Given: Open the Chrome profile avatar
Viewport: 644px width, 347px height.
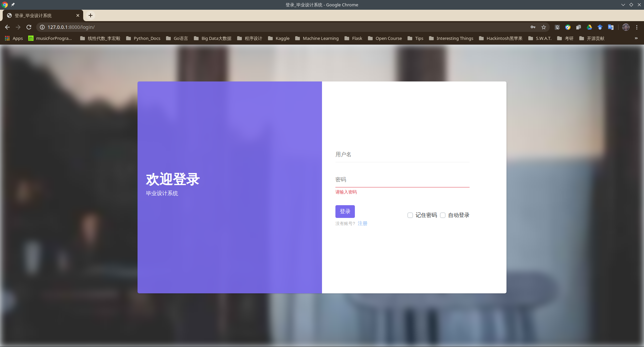Looking at the screenshot, I should pos(626,27).
